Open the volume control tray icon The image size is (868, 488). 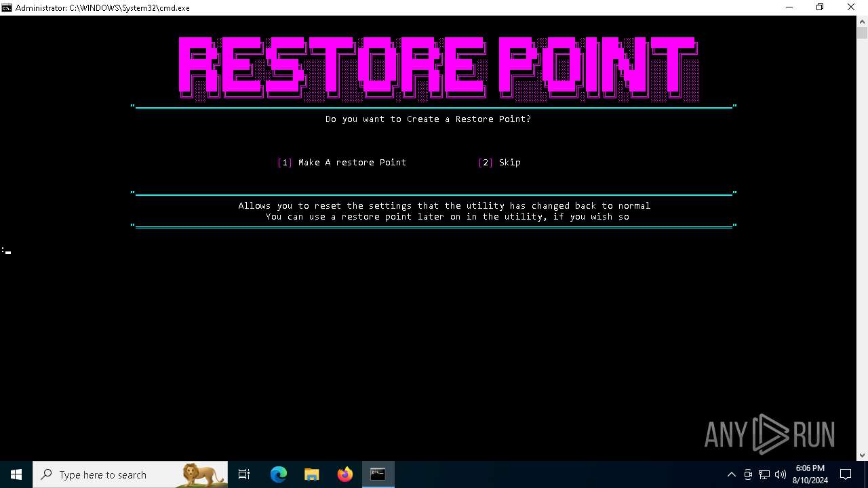pos(781,474)
